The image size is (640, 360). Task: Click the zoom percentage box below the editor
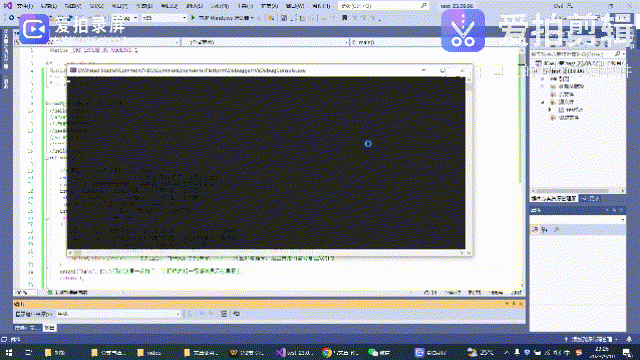25,293
